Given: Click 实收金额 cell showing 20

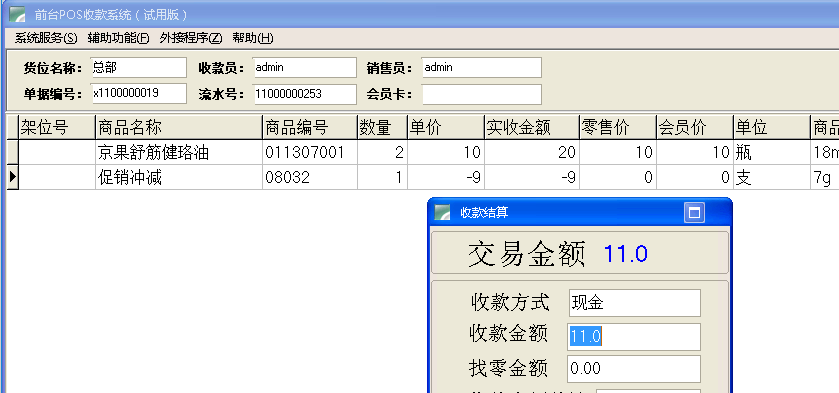Looking at the screenshot, I should [x=532, y=153].
